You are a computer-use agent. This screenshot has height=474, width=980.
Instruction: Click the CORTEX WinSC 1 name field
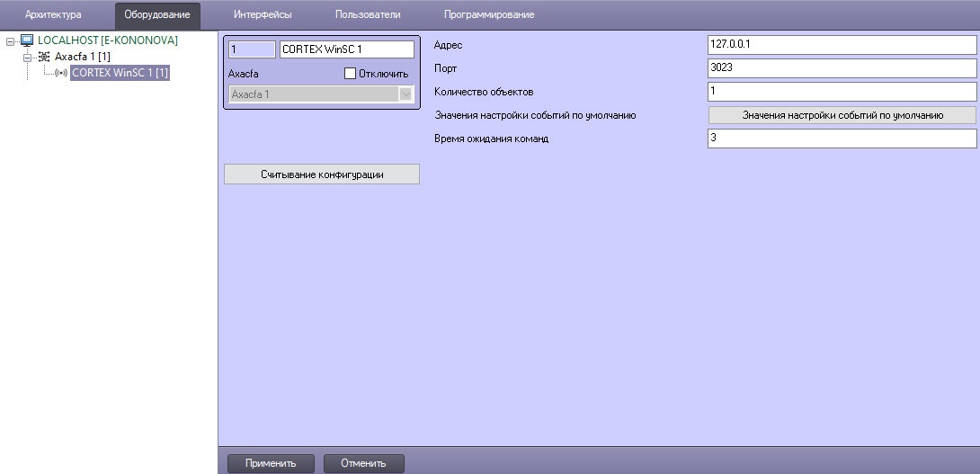pyautogui.click(x=346, y=49)
